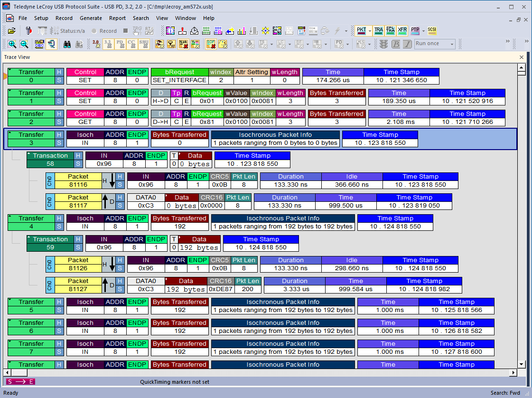Open the dropdown arrow beside hide PD
532x398 pixels.
click(347, 44)
